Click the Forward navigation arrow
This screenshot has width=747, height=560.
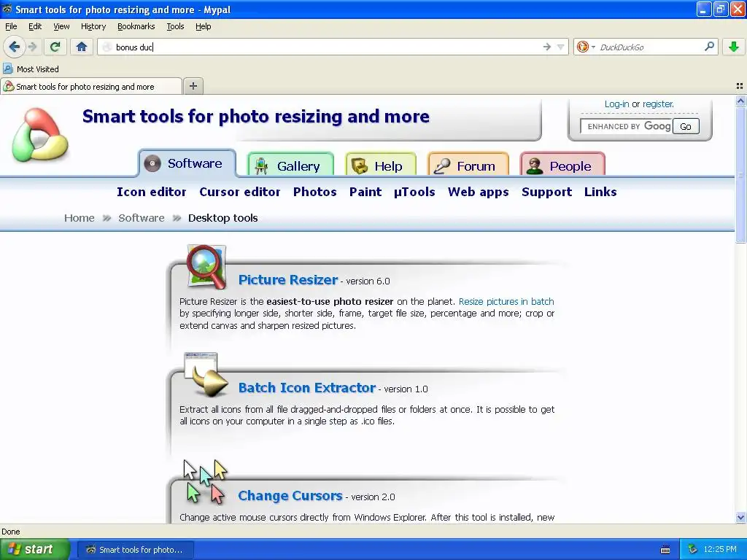(x=32, y=47)
